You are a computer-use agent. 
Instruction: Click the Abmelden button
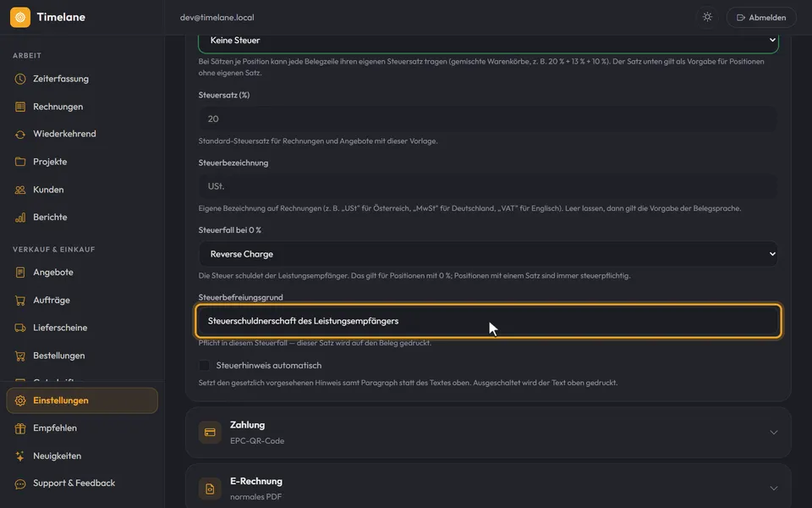(x=761, y=17)
